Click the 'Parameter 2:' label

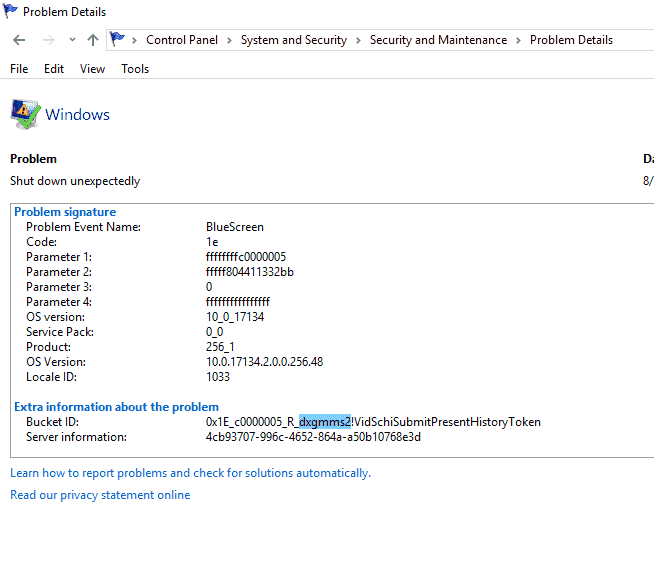pos(59,272)
